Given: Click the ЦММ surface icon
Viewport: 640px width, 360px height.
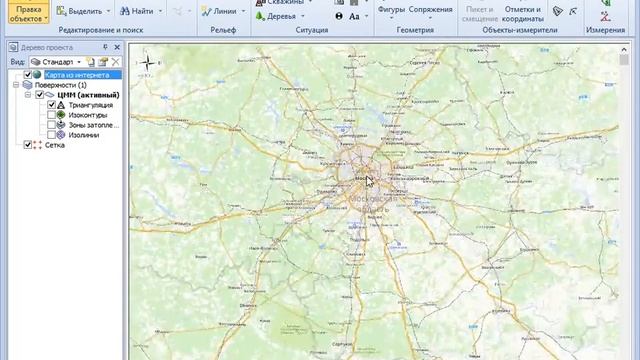Looking at the screenshot, I should (49, 95).
